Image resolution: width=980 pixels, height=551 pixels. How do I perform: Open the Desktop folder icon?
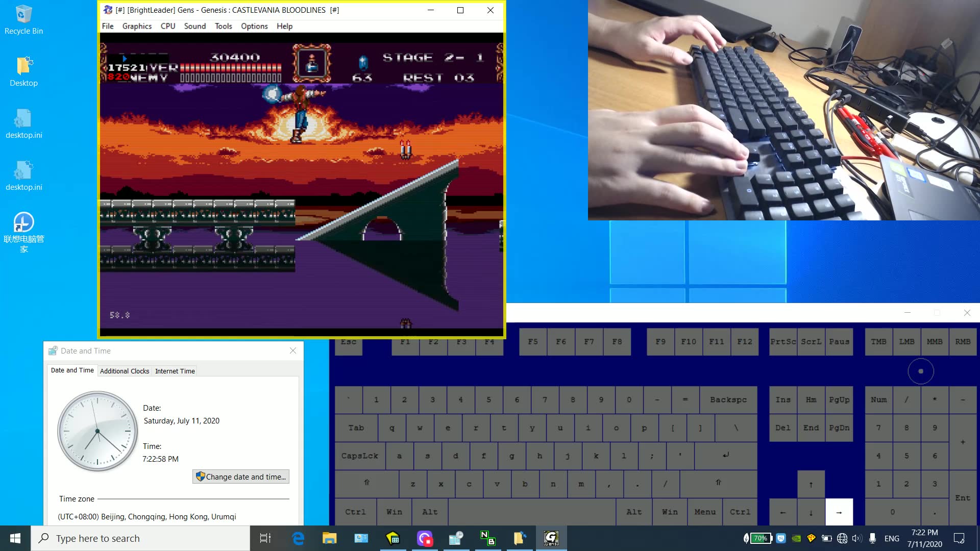tap(23, 71)
